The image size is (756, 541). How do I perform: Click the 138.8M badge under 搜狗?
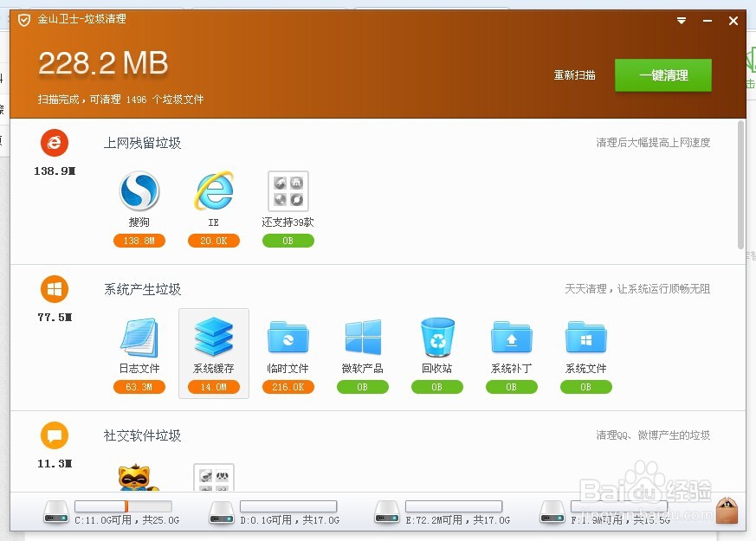pyautogui.click(x=139, y=241)
